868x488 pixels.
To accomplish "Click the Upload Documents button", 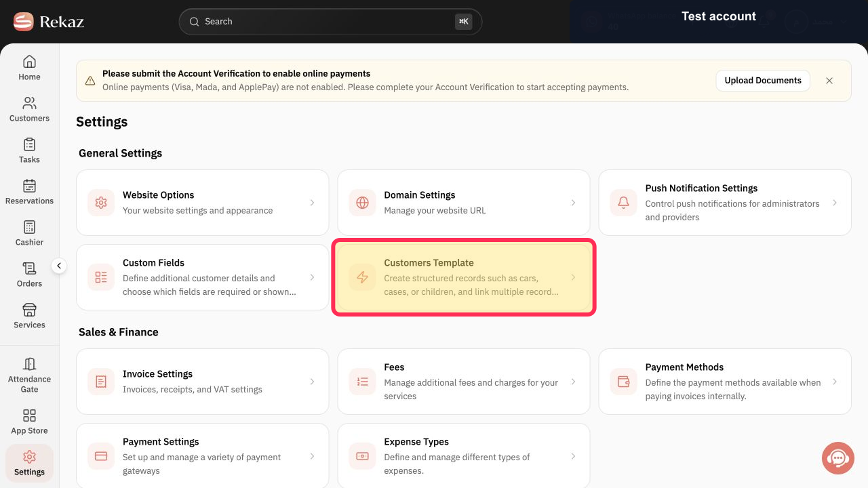I will [x=763, y=80].
